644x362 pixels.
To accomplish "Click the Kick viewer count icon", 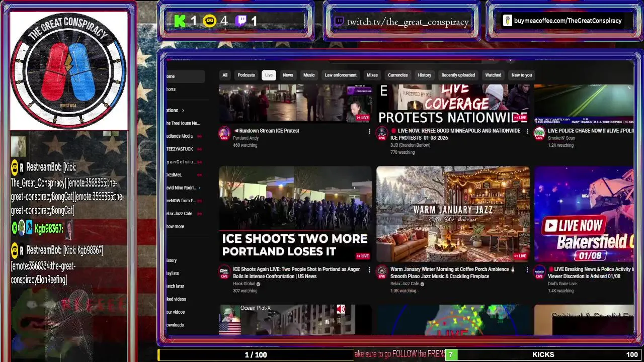I will tap(180, 21).
